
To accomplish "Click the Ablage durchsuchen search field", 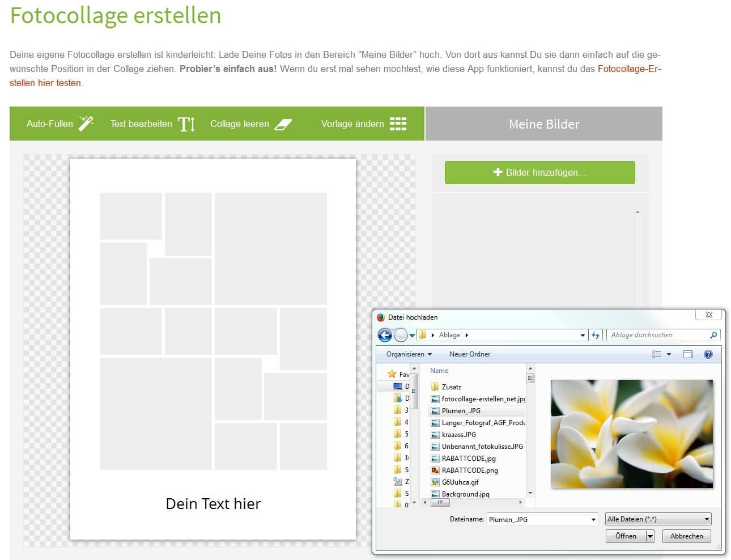I will [657, 336].
